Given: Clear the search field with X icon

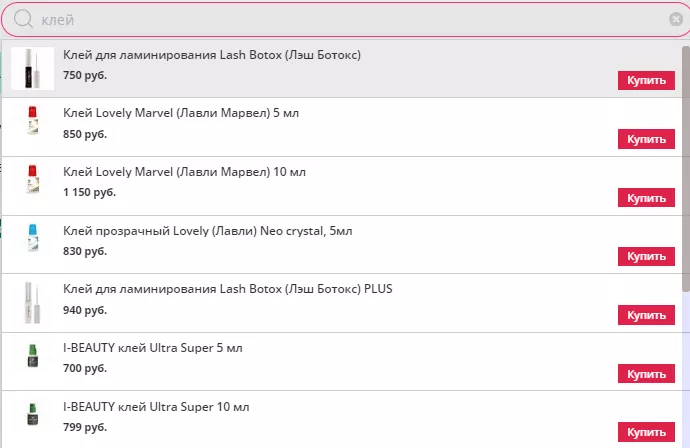Looking at the screenshot, I should 676,19.
